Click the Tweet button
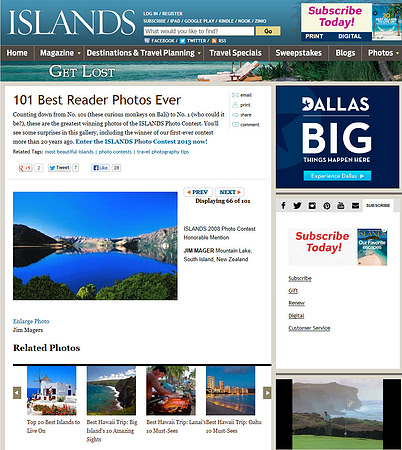Viewport: 402px width, 450px height. tap(59, 168)
